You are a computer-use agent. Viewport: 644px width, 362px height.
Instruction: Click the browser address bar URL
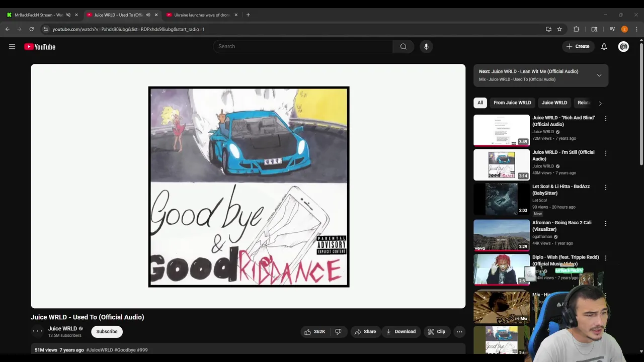(128, 29)
